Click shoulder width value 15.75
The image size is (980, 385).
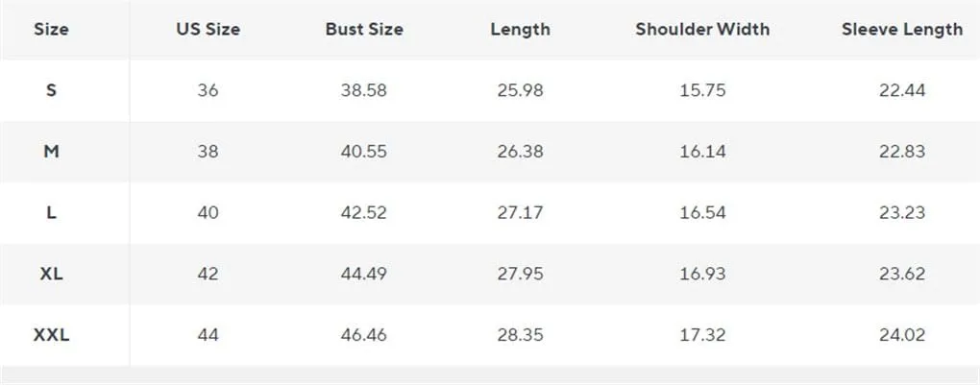pos(701,90)
